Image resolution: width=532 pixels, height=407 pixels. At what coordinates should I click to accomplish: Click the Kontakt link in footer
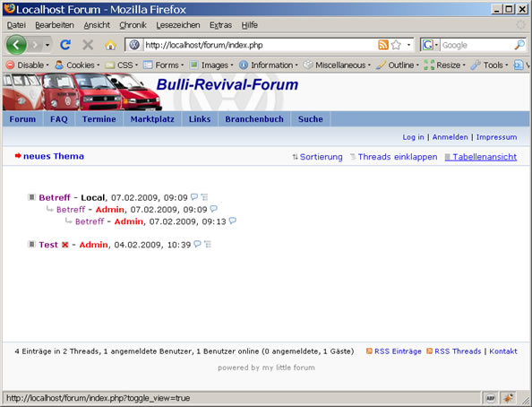503,351
